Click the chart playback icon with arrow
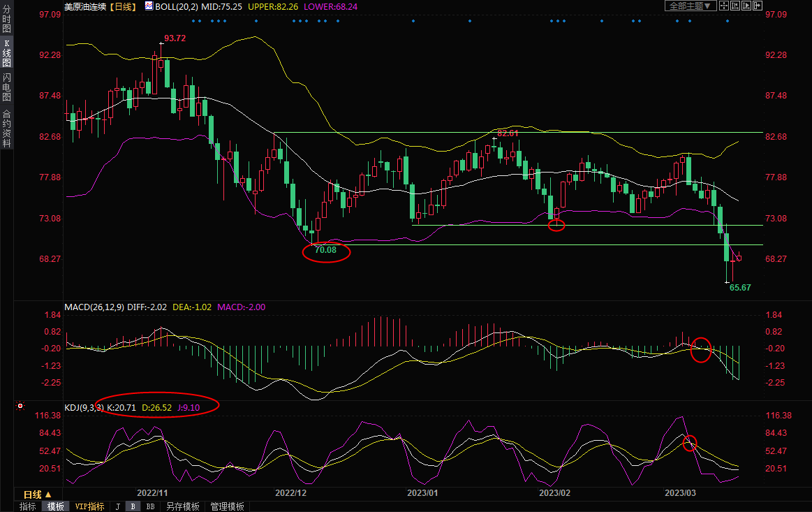 [x=746, y=6]
